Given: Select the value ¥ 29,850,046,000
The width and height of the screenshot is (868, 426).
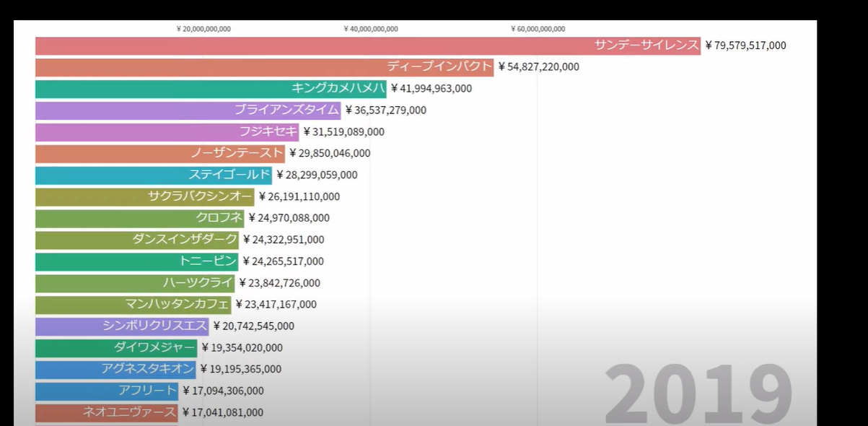Looking at the screenshot, I should [x=330, y=153].
